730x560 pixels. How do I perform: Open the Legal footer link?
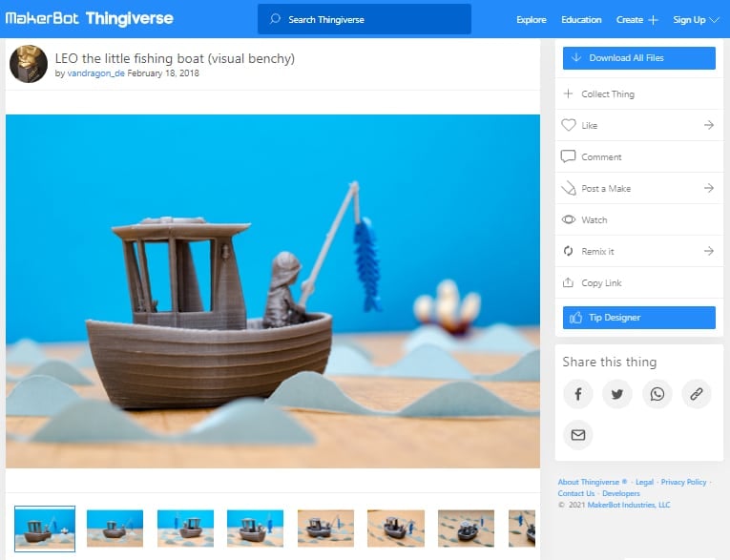[x=644, y=482]
